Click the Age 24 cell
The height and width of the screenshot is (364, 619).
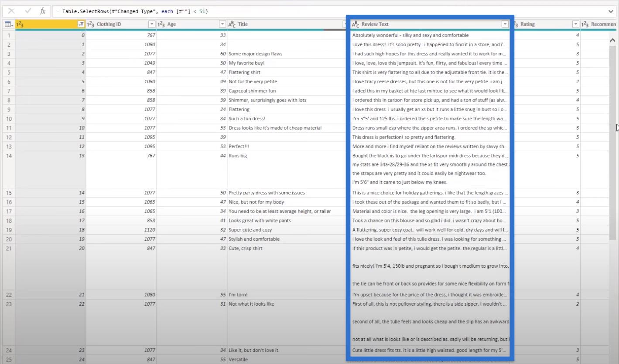(x=192, y=109)
